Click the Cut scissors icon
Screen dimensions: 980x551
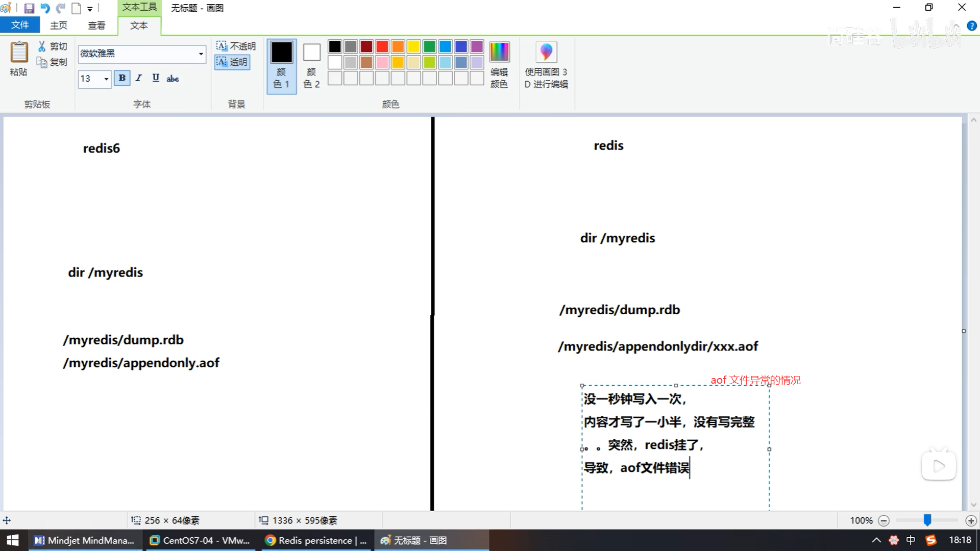pyautogui.click(x=42, y=46)
